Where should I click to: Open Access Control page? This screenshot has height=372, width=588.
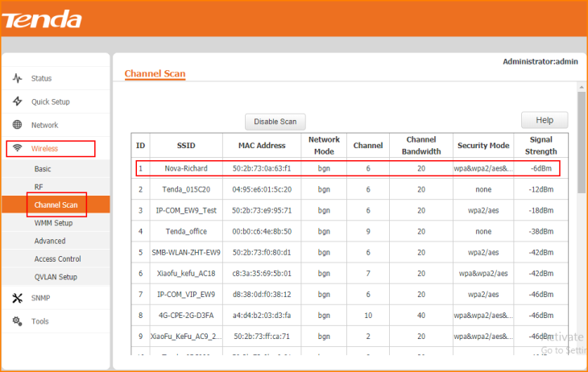[x=57, y=259]
